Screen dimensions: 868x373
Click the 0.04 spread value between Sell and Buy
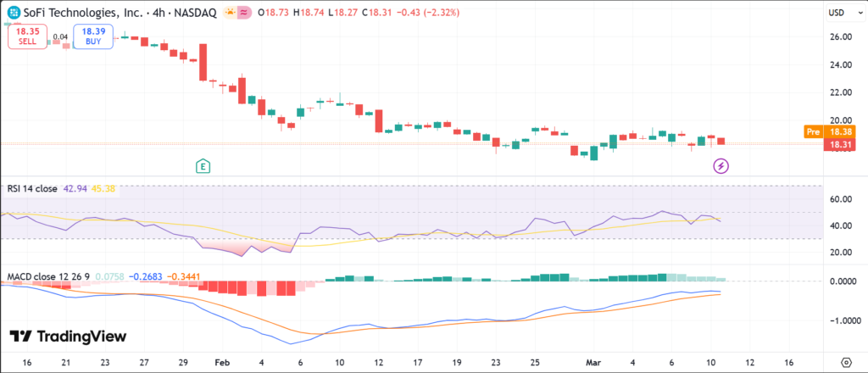[60, 37]
